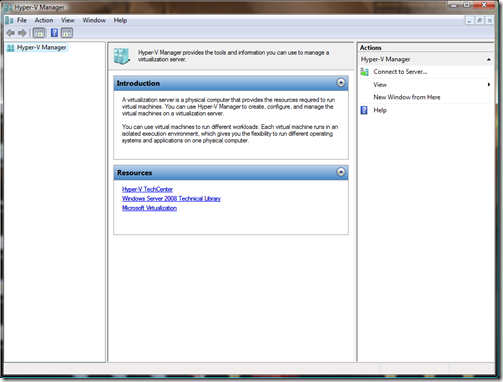Viewport: 503px width, 382px height.
Task: Open the Microsoft Virtualization link
Action: coord(149,208)
